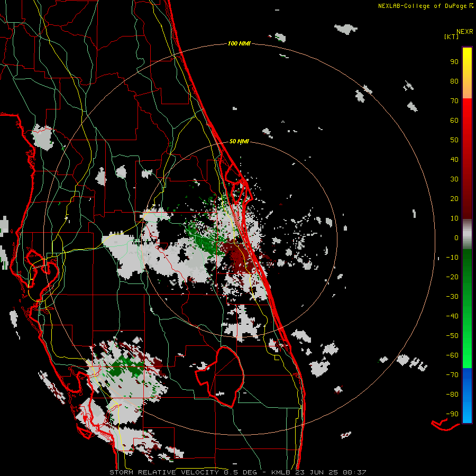476x476 pixels.
Task: Click the [KT] units label
Action: pyautogui.click(x=452, y=36)
